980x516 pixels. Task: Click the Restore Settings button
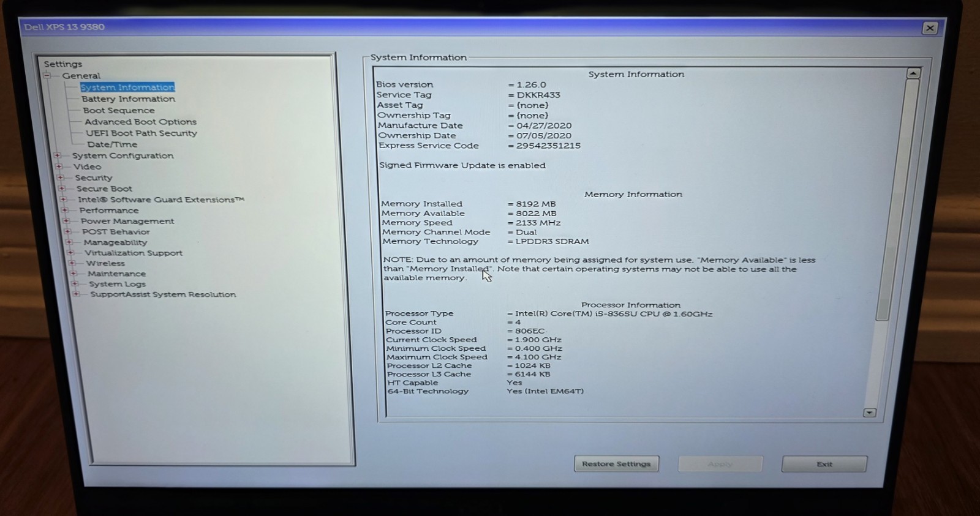616,464
